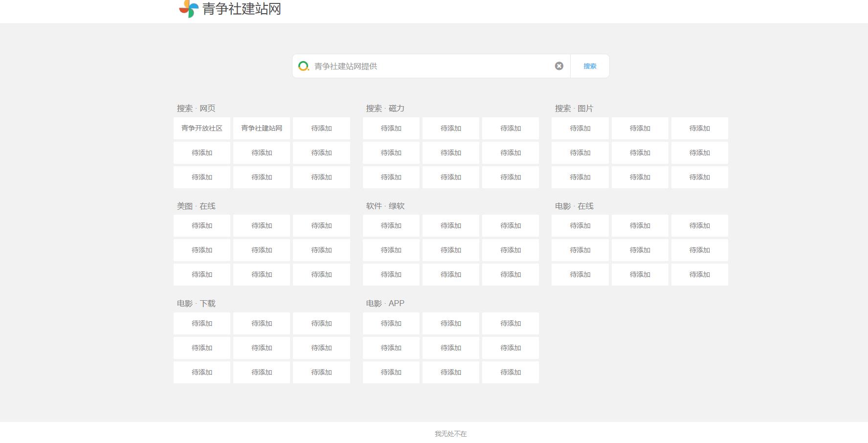Screen dimensions: 868x443
Task: Open first 待添加 tile under 搜索 · 图片
Action: tap(580, 128)
